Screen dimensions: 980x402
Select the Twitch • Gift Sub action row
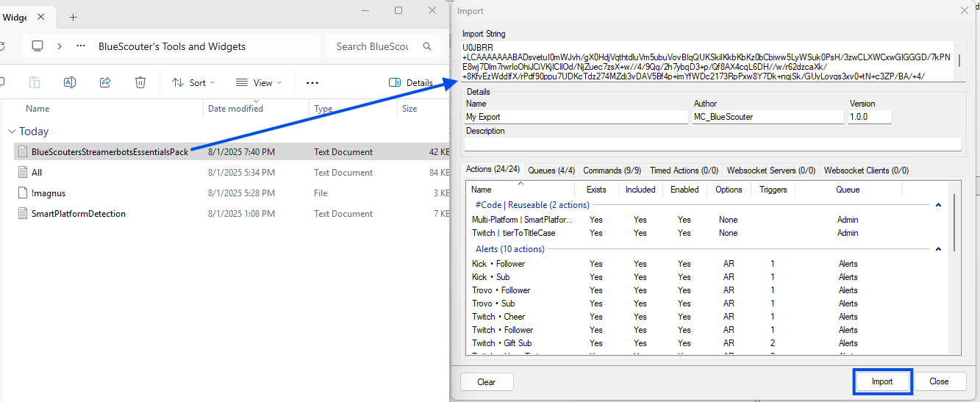[x=706, y=343]
